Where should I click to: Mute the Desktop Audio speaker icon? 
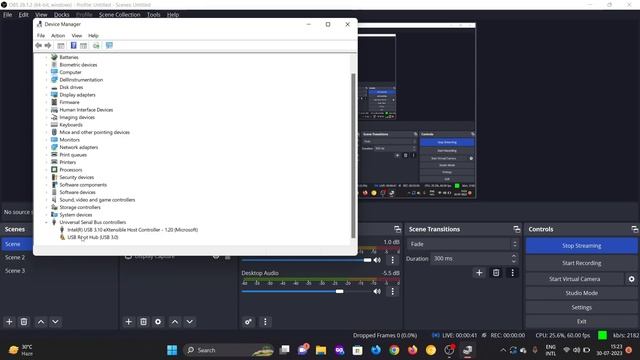pos(377,291)
